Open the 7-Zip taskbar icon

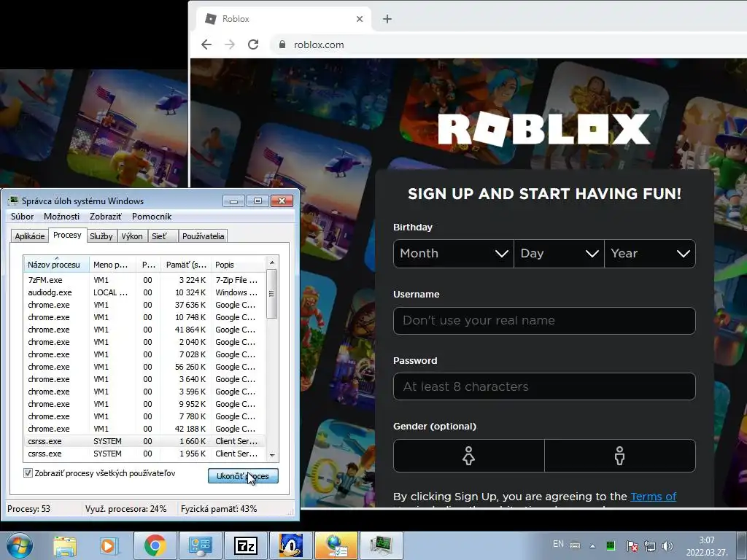click(x=245, y=545)
